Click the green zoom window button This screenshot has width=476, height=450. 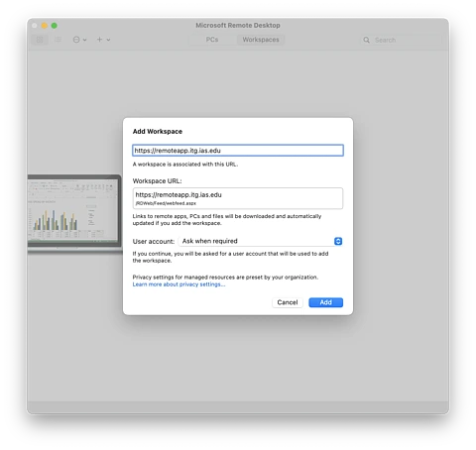55,26
